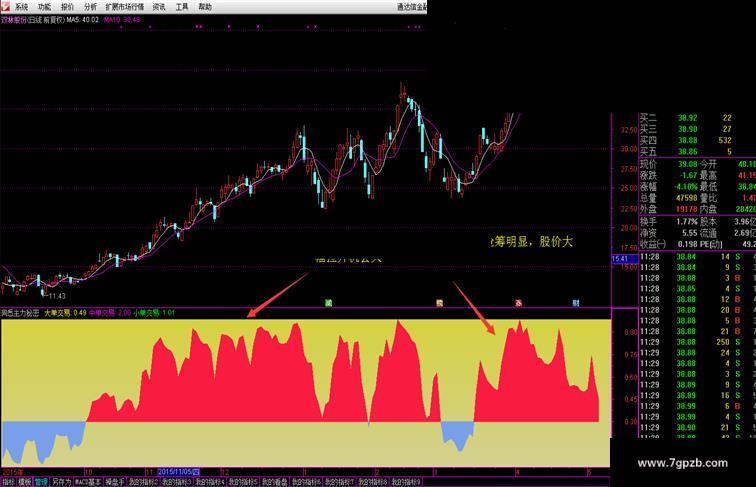Switch to the 我的看盘 tab
Image resolution: width=756 pixels, height=487 pixels.
275,482
